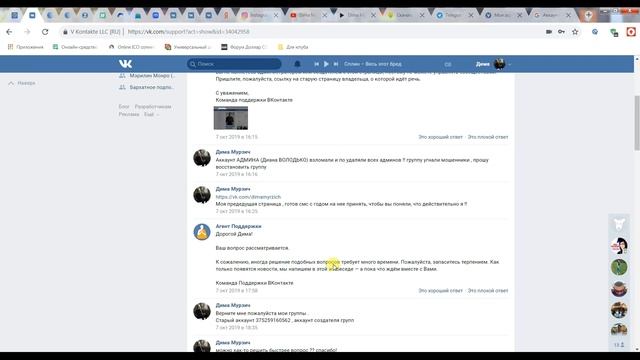The image size is (640, 360).
Task: Close the YouTube browser tab
Action: (x=325, y=15)
